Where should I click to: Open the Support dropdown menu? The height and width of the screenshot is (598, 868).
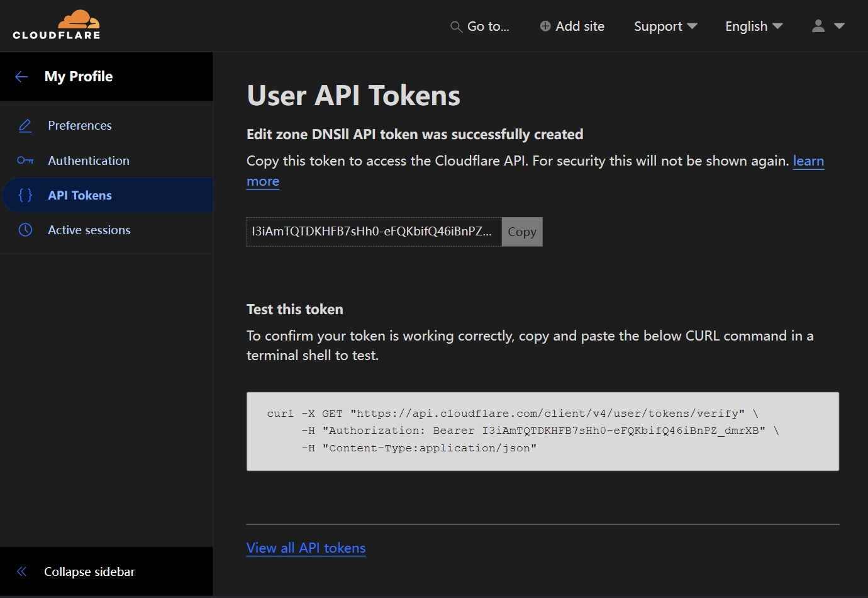(665, 26)
